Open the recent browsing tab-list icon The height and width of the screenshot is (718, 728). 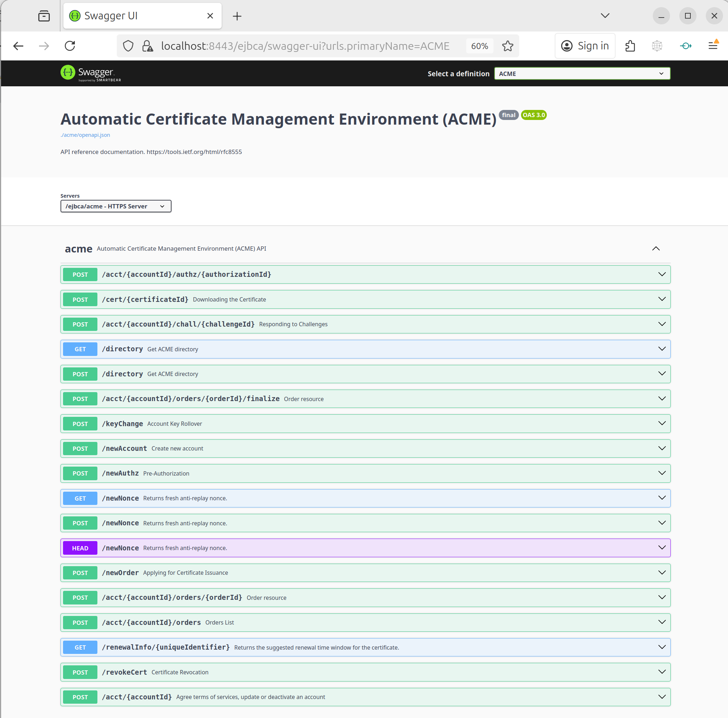pos(44,16)
